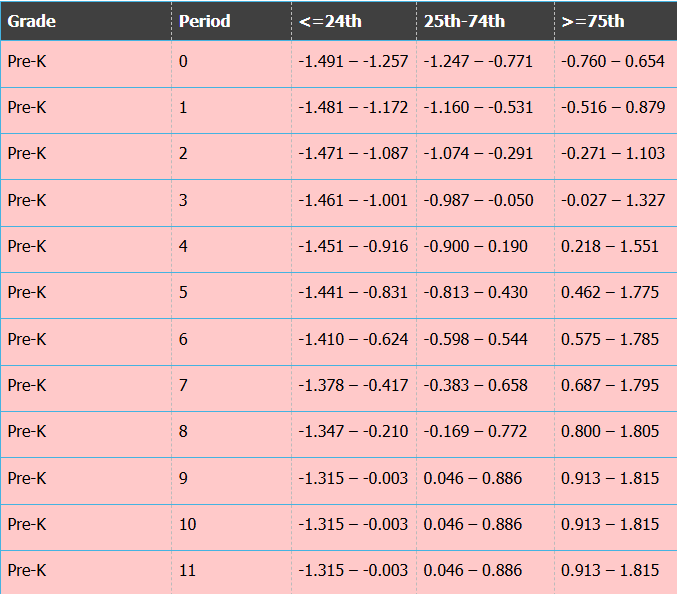This screenshot has height=594, width=677.
Task: Click the -0.900 – 0.190 cell
Action: [x=475, y=246]
